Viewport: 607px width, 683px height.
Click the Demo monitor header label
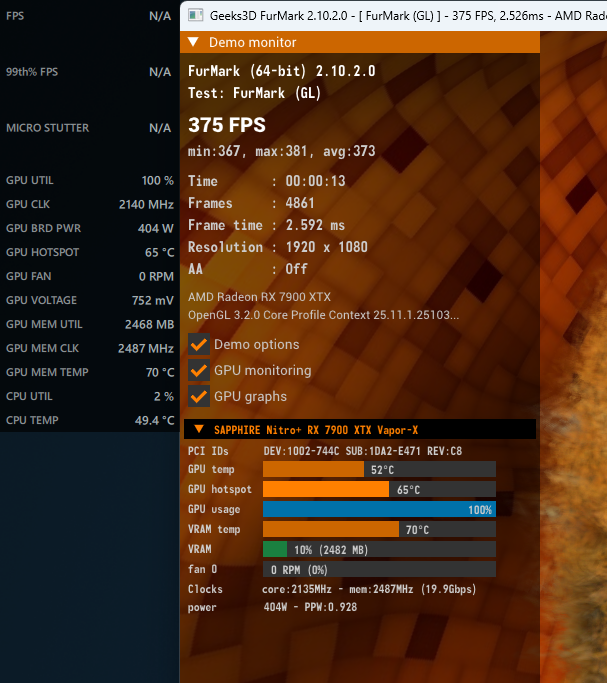click(253, 42)
